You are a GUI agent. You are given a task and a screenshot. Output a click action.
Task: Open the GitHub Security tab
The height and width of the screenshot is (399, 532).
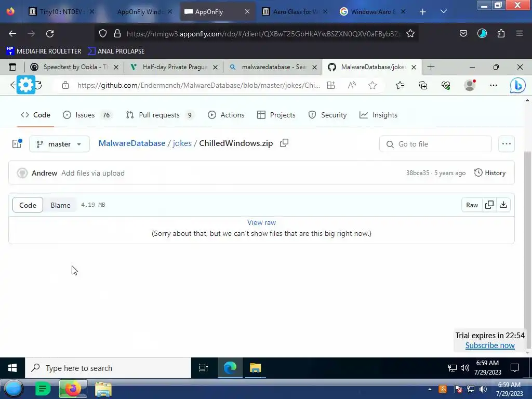(x=327, y=115)
